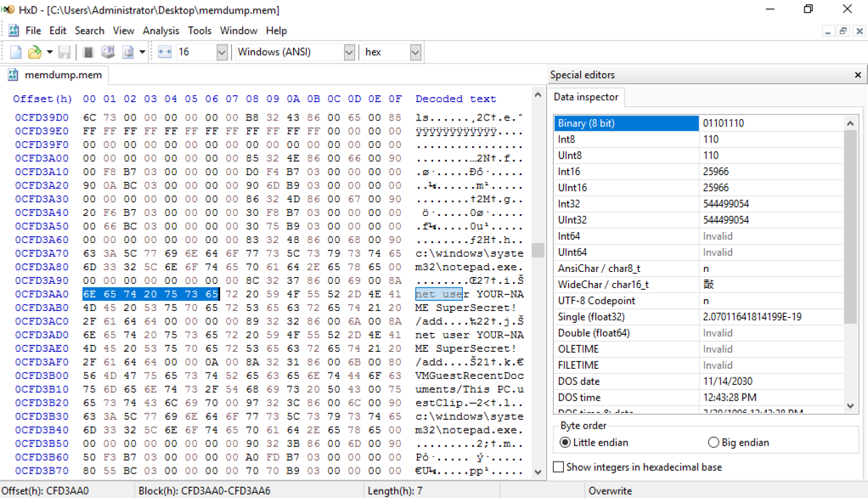Viewport: 868px width, 498px height.
Task: Open the Analysis menu
Action: [161, 31]
